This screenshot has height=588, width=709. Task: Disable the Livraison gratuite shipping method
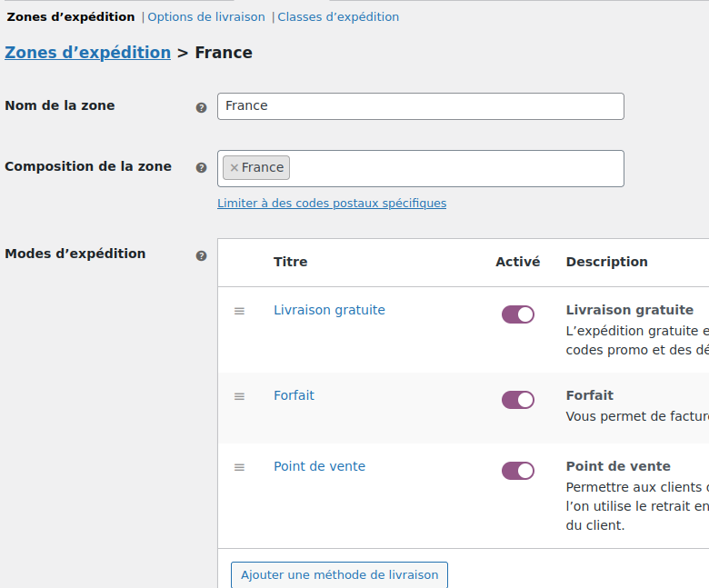(x=518, y=314)
